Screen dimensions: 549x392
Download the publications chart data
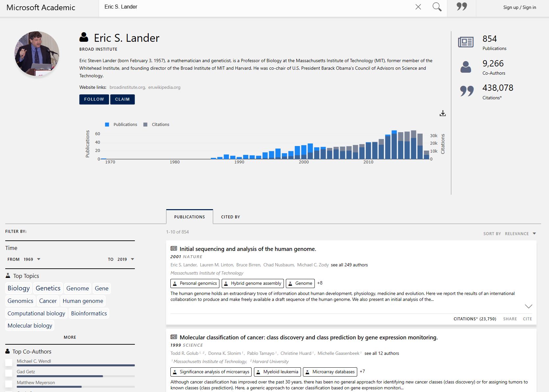tap(443, 113)
